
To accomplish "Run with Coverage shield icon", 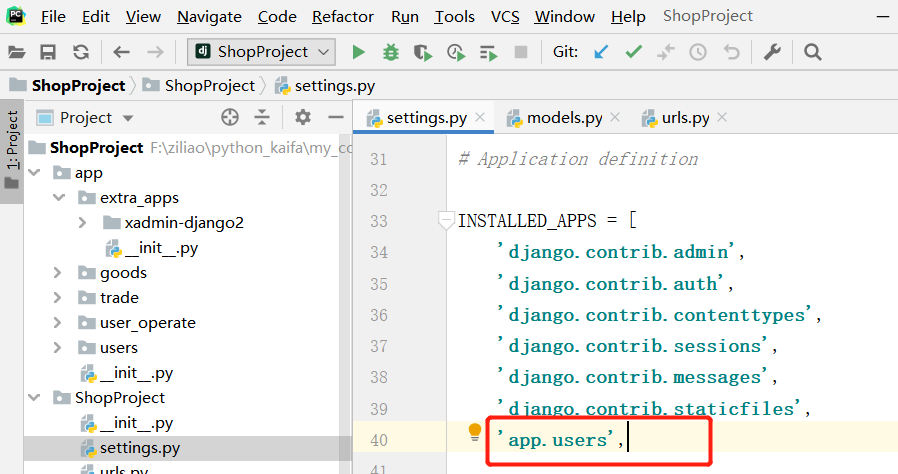I will point(423,53).
